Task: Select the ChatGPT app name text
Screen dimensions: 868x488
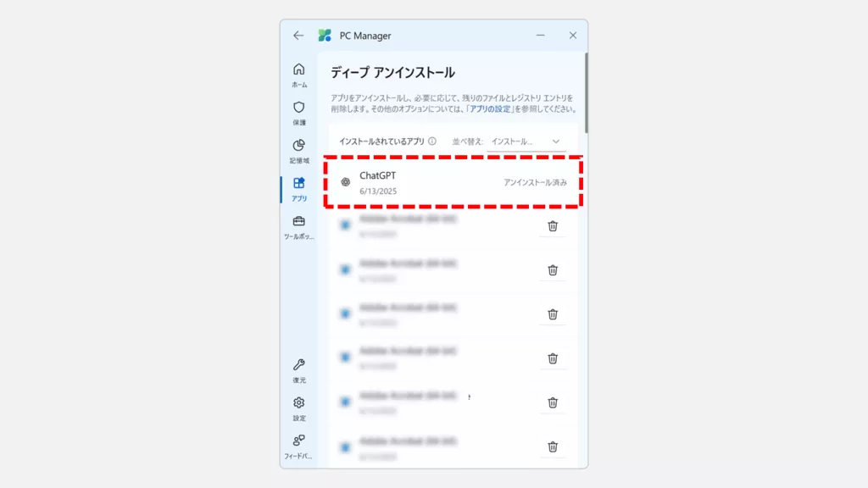Action: (377, 175)
